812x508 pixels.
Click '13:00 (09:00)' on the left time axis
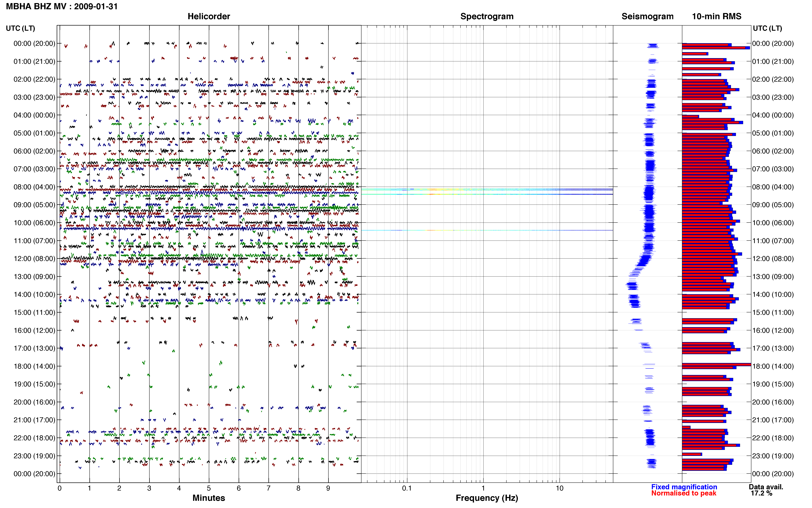tap(34, 277)
